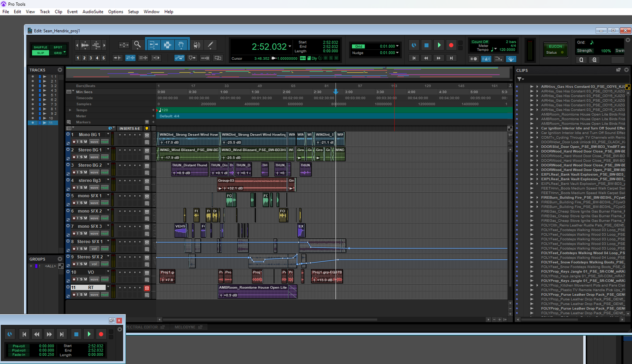This screenshot has height=364, width=632.
Task: Solo the VO track
Action: (x=81, y=280)
